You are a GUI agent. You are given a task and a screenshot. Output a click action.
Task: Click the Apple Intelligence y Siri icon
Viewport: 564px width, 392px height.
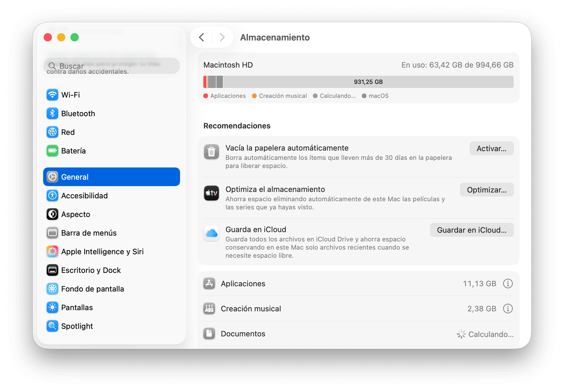pyautogui.click(x=52, y=251)
